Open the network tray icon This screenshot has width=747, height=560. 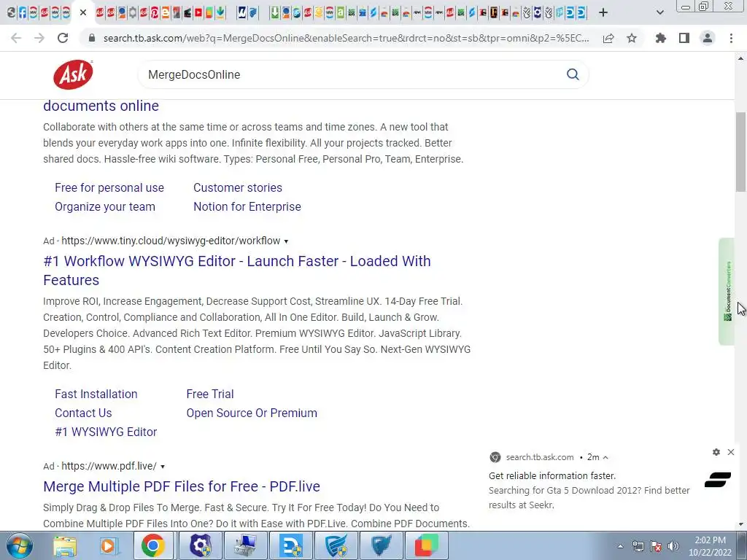(x=638, y=547)
